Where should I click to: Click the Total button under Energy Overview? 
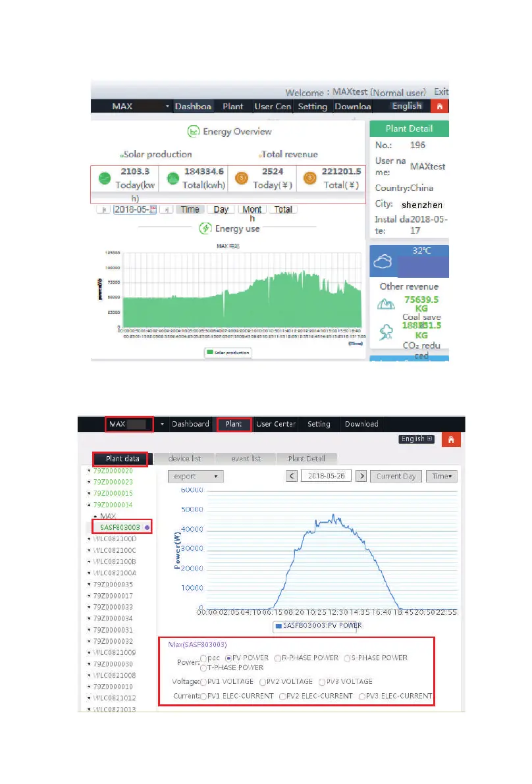point(283,209)
